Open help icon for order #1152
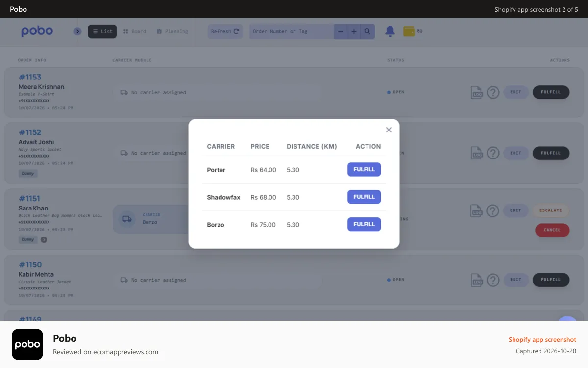The width and height of the screenshot is (588, 368). coord(493,153)
